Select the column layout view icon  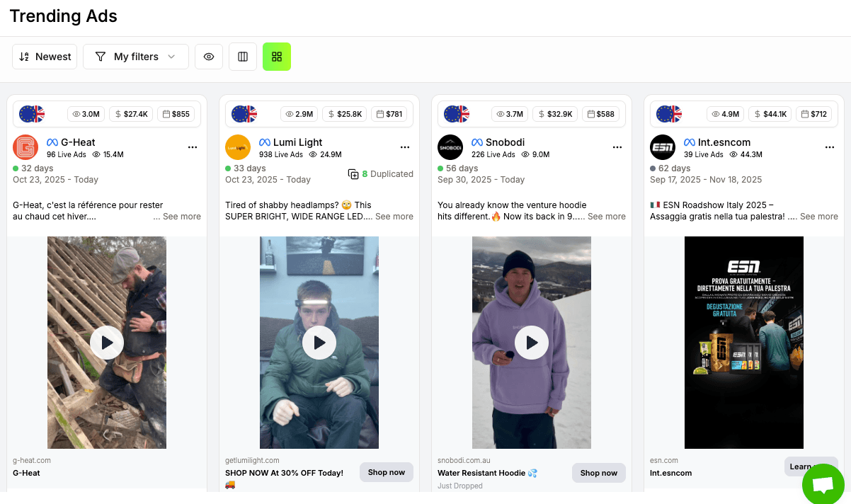(x=243, y=57)
